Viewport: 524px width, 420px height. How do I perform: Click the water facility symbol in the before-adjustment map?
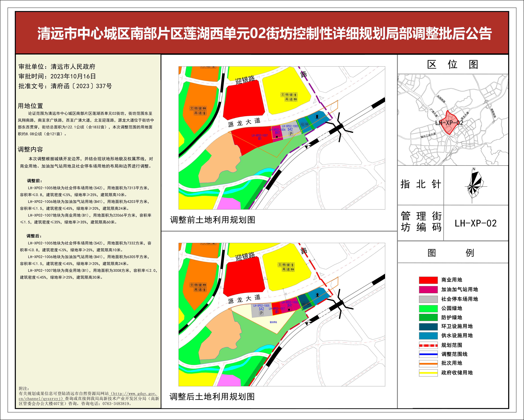tap(317, 117)
